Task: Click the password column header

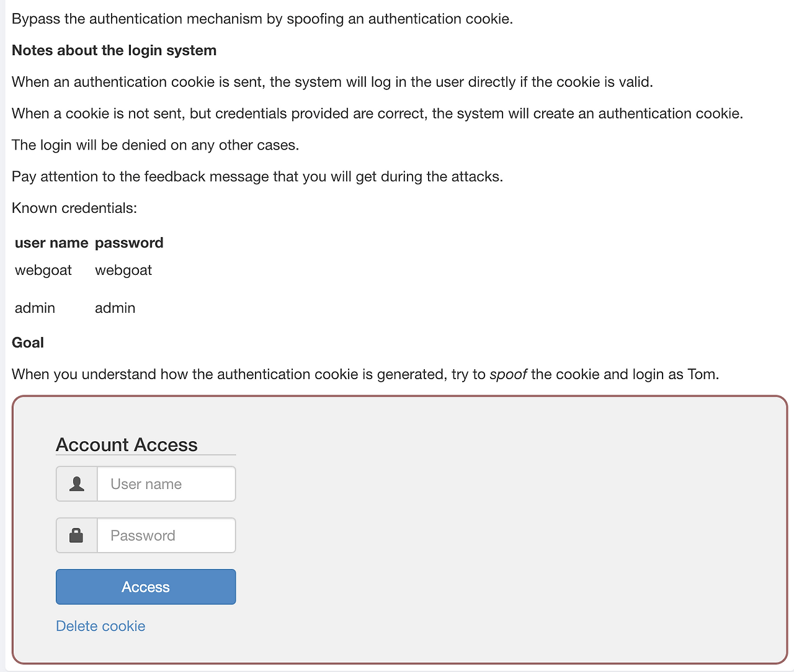Action: (x=129, y=243)
